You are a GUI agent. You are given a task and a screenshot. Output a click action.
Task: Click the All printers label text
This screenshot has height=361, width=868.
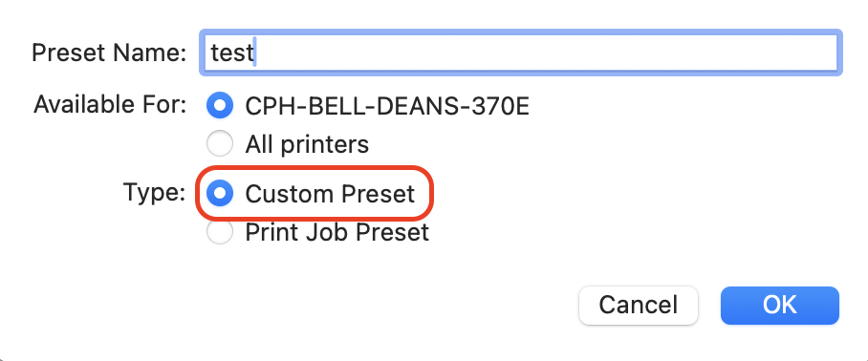pos(307,145)
